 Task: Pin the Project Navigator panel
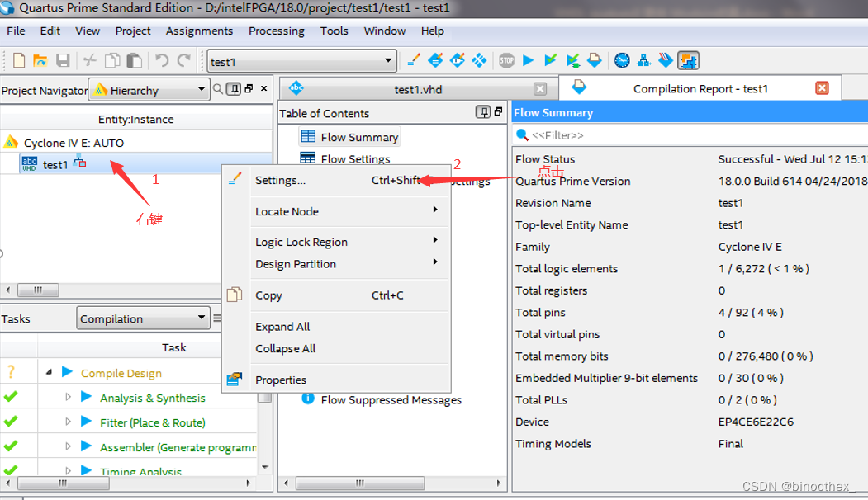[235, 88]
